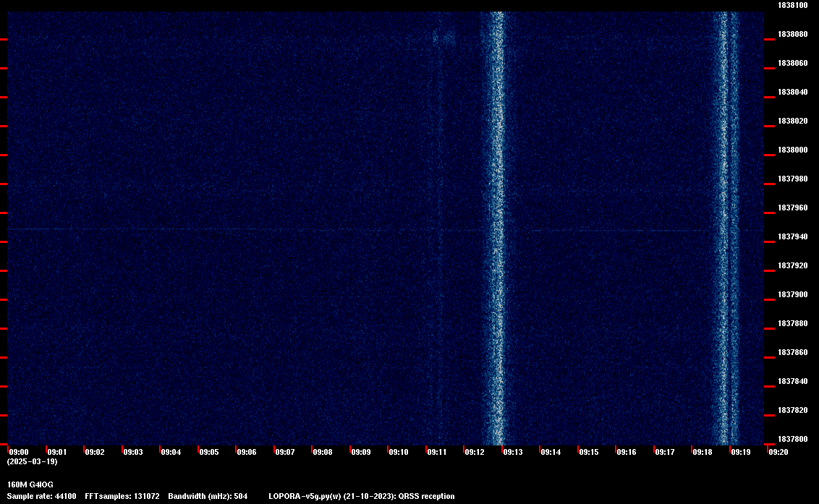Click the red tick mark at 09:10
The width and height of the screenshot is (819, 504).
[x=388, y=449]
